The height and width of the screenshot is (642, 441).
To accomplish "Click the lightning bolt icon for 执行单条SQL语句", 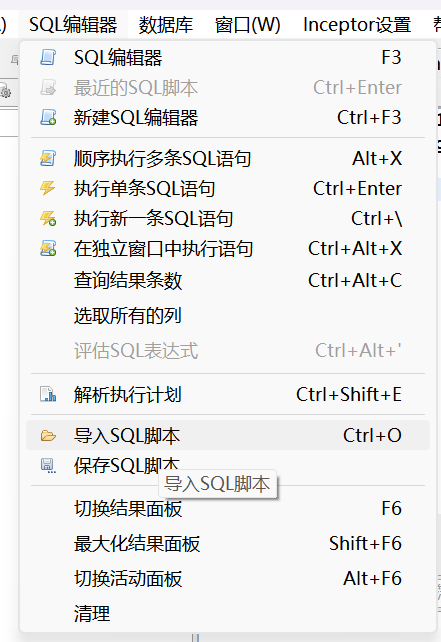I will coord(48,188).
